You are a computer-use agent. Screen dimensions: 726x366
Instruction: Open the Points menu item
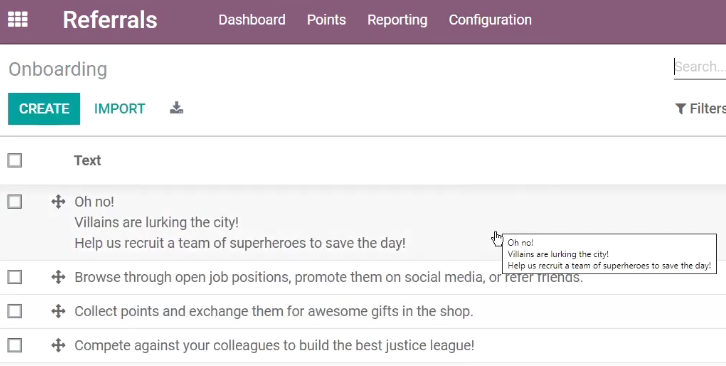[x=326, y=20]
